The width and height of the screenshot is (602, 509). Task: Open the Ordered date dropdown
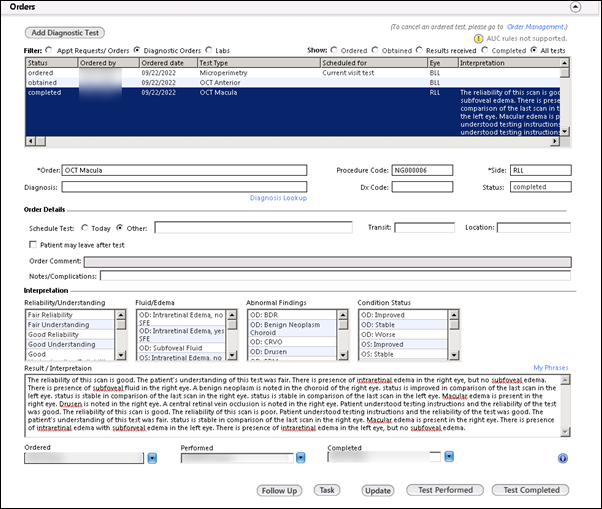152,458
